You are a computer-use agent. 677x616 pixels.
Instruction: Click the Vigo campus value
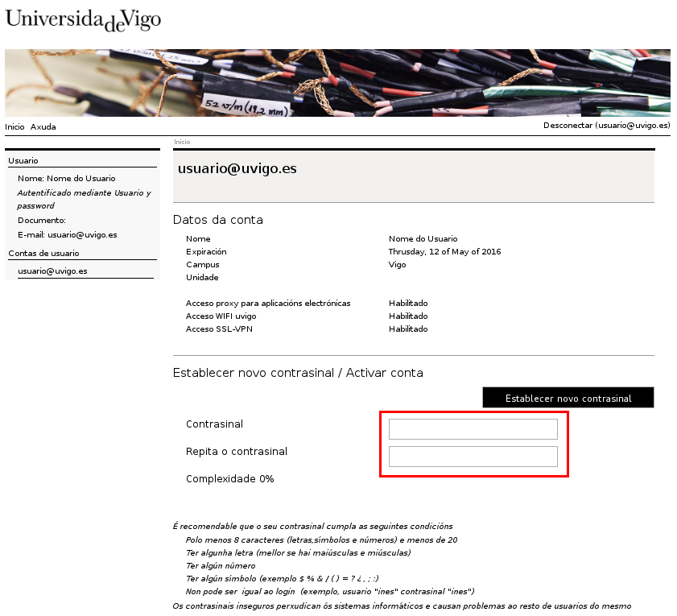397,265
